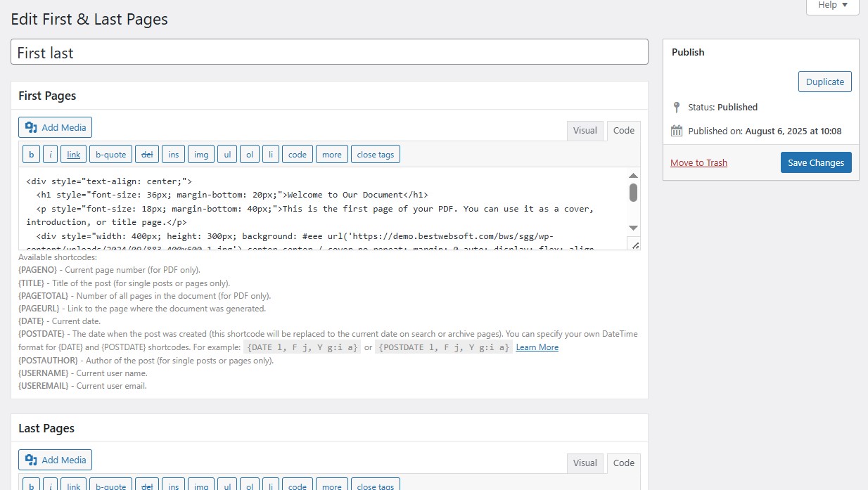Click img button in Last Pages toolbar
Image resolution: width=868 pixels, height=490 pixels.
[x=201, y=484]
